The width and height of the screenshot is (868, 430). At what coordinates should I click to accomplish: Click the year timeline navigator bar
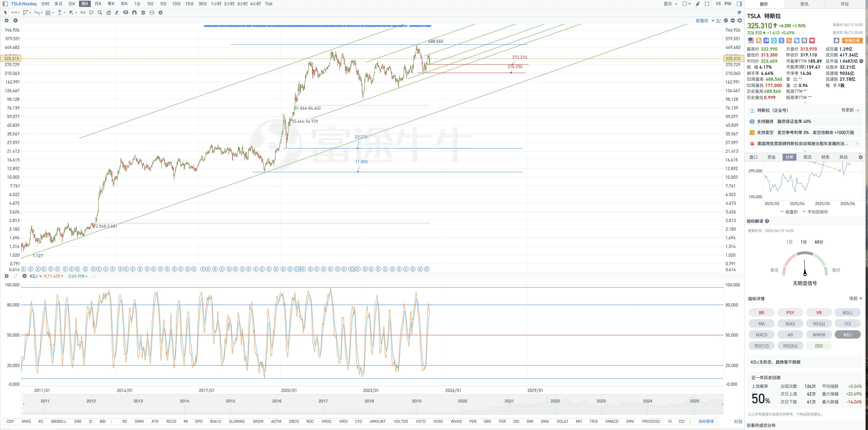pos(372,404)
